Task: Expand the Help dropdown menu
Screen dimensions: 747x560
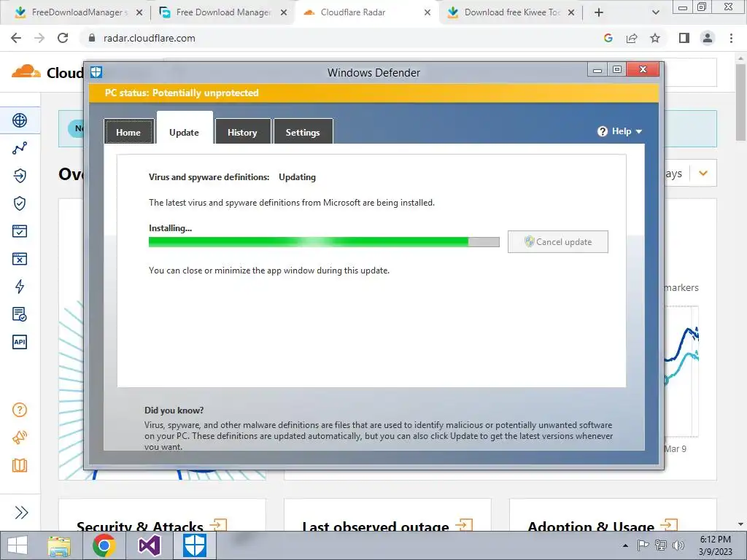Action: tap(620, 131)
